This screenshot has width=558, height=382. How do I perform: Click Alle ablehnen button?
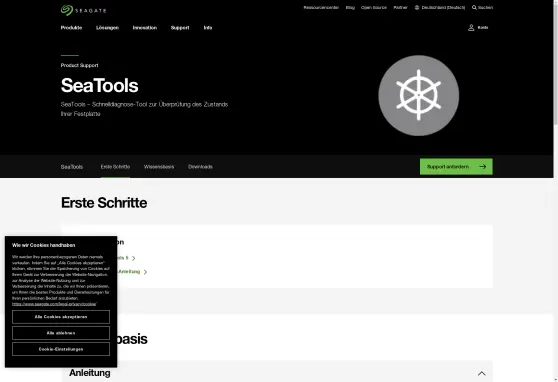(x=61, y=333)
